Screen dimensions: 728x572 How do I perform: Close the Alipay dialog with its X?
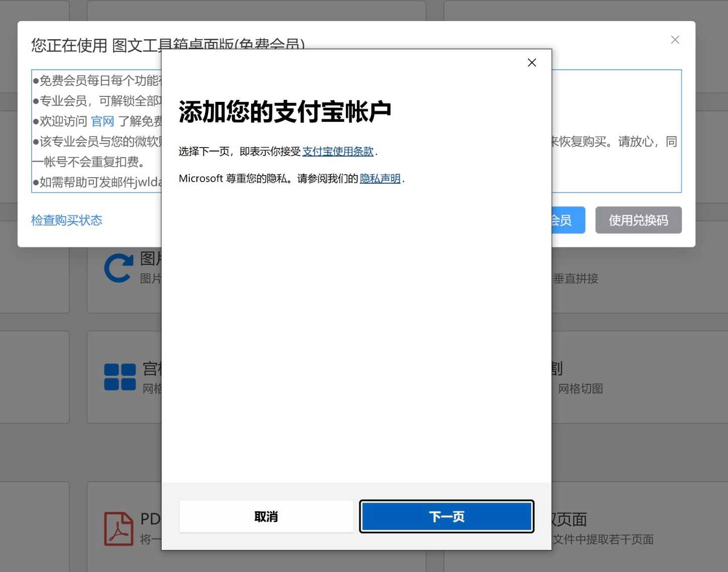coord(532,62)
